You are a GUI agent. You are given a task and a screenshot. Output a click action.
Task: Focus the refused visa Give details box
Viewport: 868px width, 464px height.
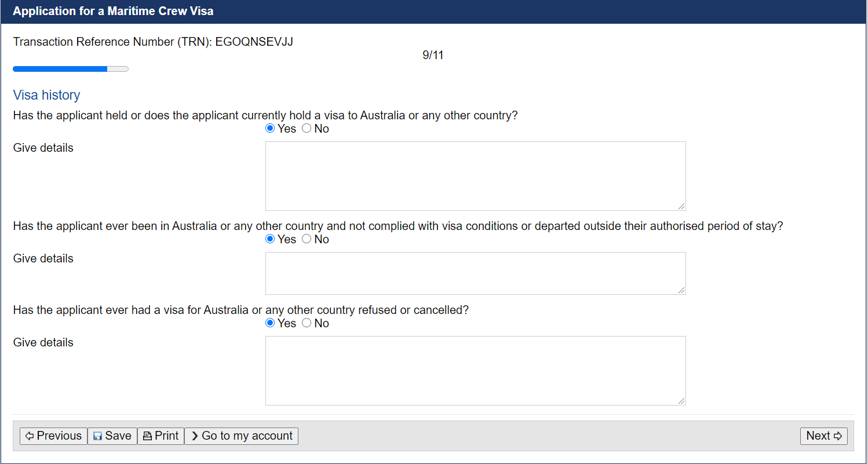[476, 371]
